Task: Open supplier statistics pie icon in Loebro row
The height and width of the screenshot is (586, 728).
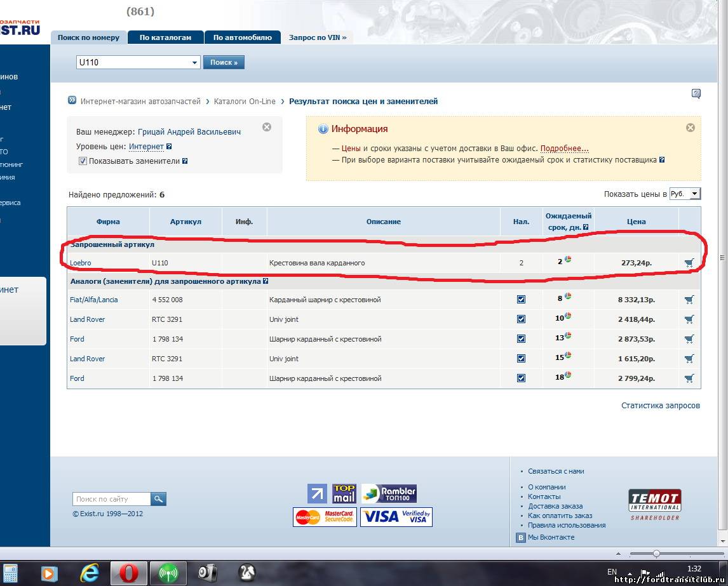Action: point(568,260)
